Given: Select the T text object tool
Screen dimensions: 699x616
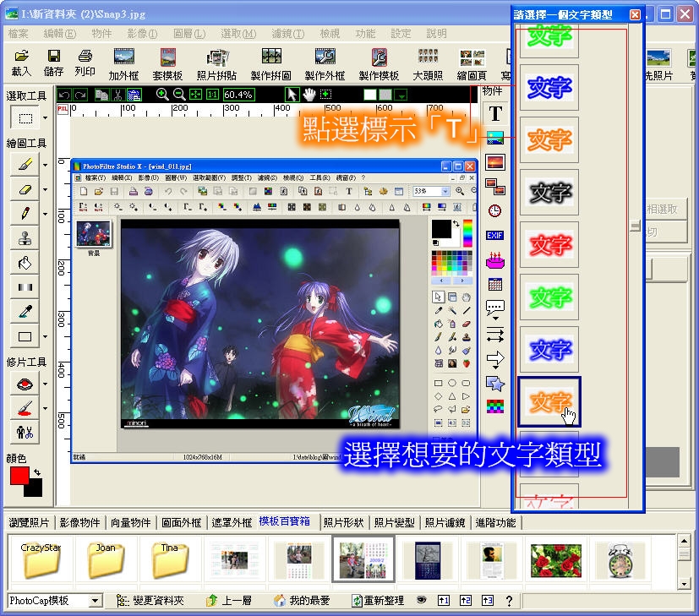Looking at the screenshot, I should (495, 114).
